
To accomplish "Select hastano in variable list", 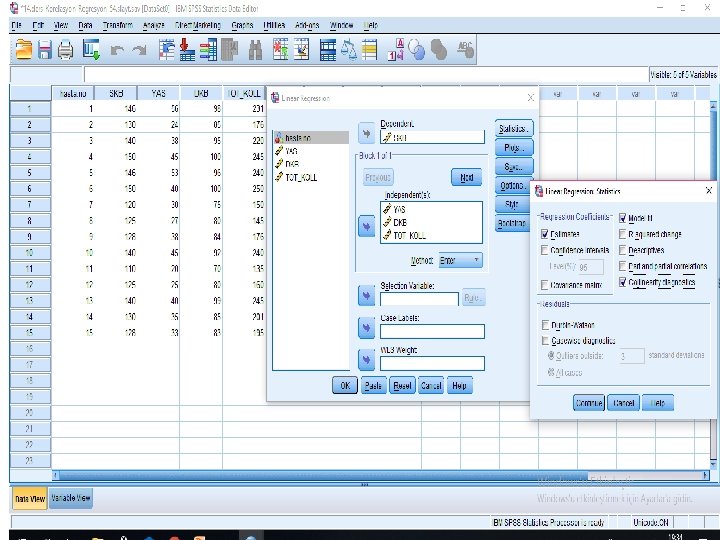I will [311, 138].
